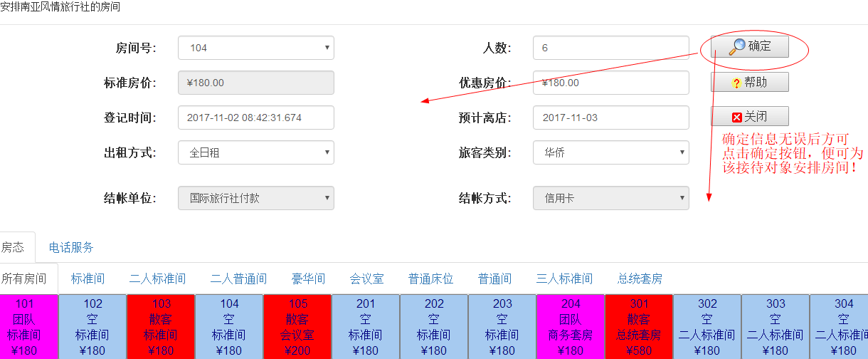Select the 二人普通间 room filter tab
The height and width of the screenshot is (359, 868).
point(239,279)
